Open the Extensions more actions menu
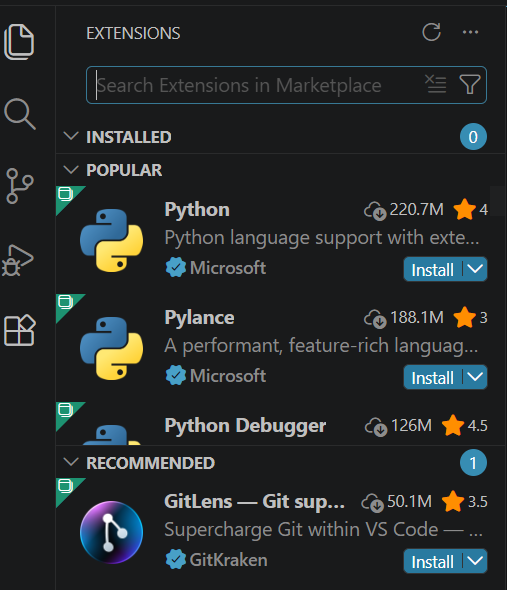This screenshot has height=590, width=507. click(470, 32)
